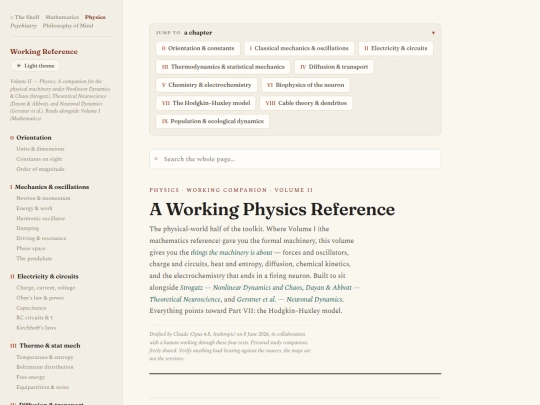540x405 pixels.
Task: Click the search magnifier icon
Action: click(x=156, y=159)
